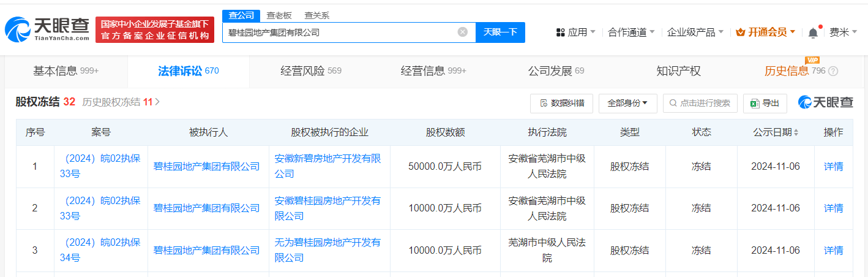Open case (2024)皖02执保33号 in row 2
Viewport: 868px width, 277px height.
click(101, 208)
